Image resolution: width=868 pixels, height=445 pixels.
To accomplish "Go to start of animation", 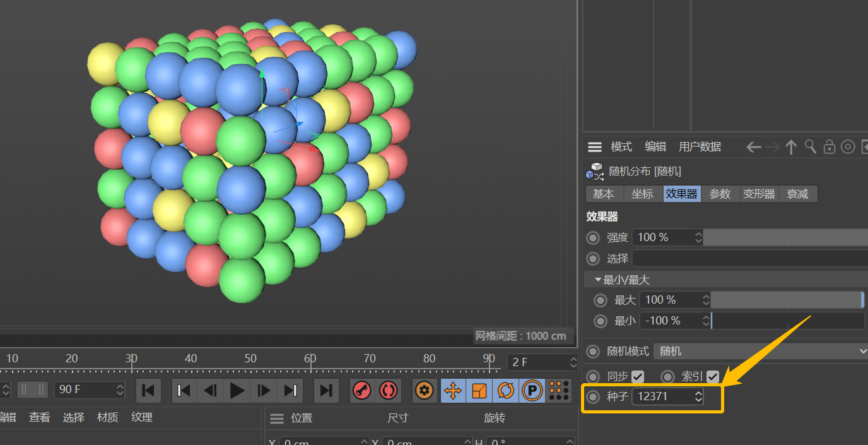I will coord(148,390).
